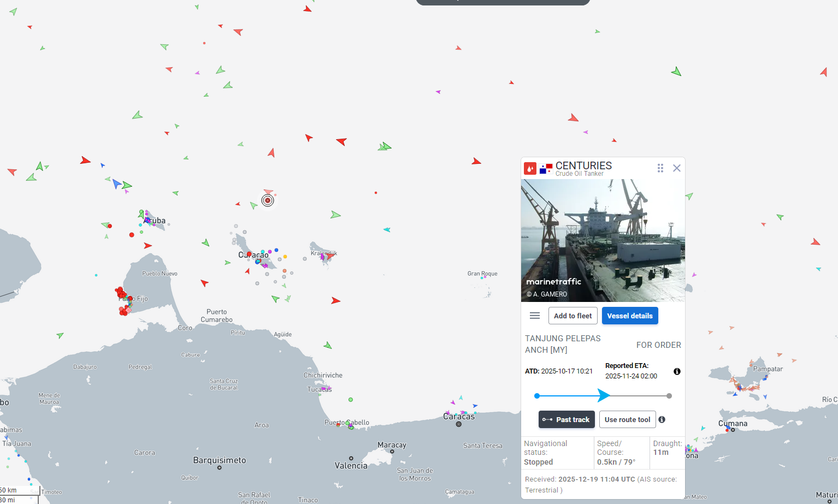Grab the popup drag handle dots icon
Viewport: 838px width, 504px height.
(x=660, y=168)
